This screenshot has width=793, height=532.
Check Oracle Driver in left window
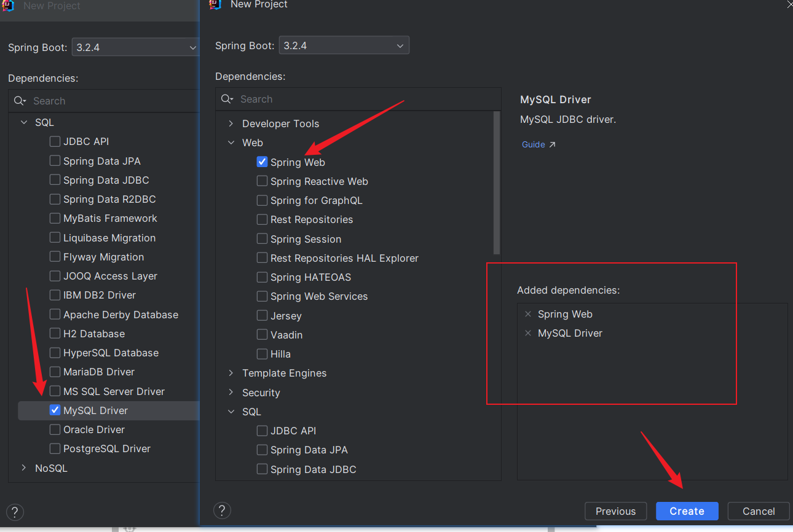coord(55,429)
